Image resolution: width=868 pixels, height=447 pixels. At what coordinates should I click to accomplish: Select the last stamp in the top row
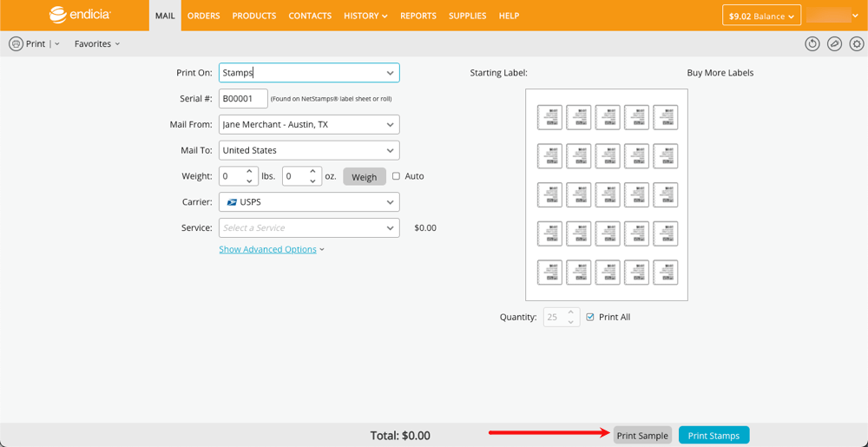click(x=666, y=117)
